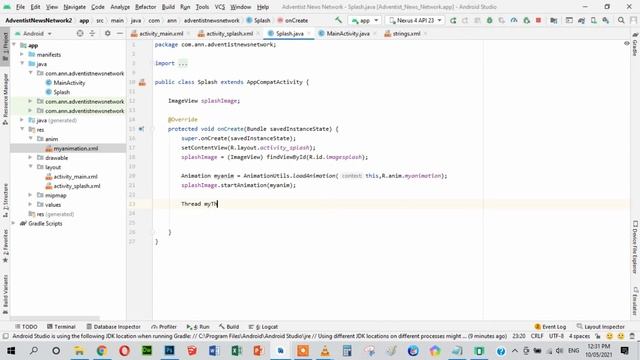This screenshot has height=360, width=640.
Task: Click the collapse all icon in project panel
Action: [x=92, y=33]
